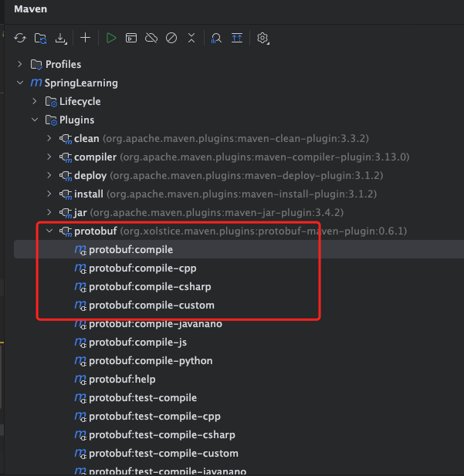The height and width of the screenshot is (476, 464).
Task: Toggle offline mode cloud icon
Action: 151,39
